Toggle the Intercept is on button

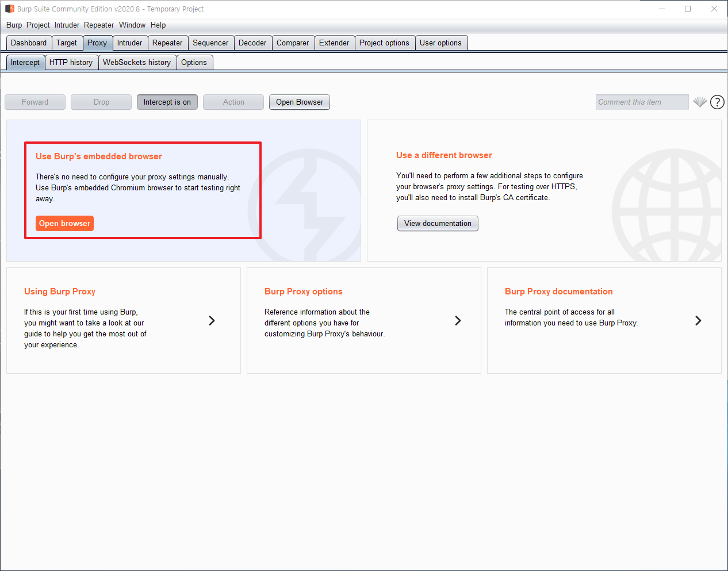tap(167, 102)
